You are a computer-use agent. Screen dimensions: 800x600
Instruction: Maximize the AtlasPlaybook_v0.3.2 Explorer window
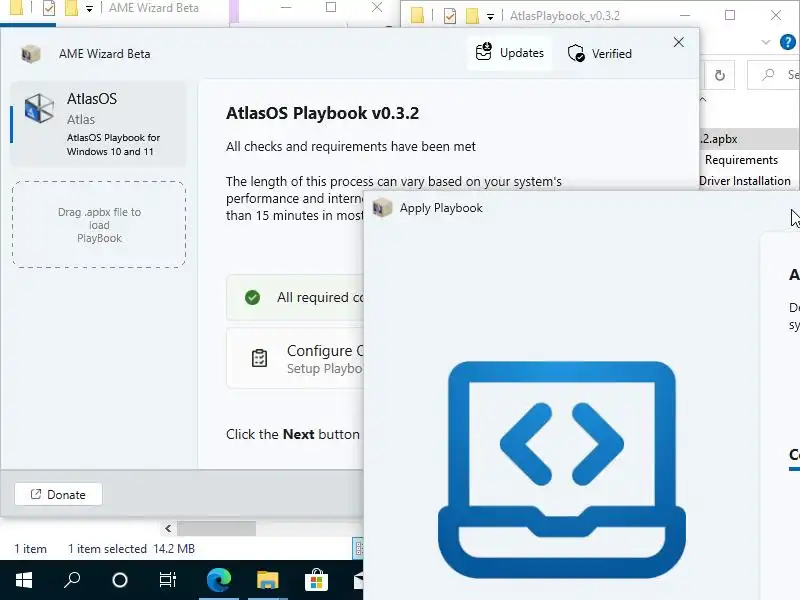[730, 15]
